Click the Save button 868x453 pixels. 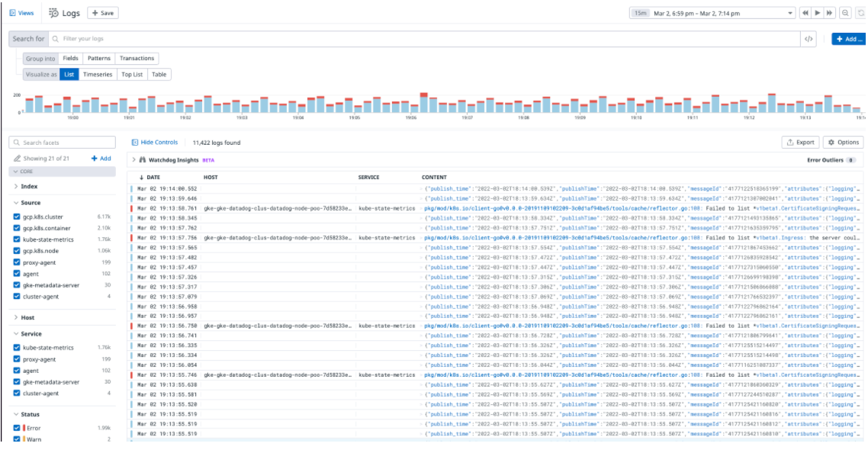tap(103, 13)
